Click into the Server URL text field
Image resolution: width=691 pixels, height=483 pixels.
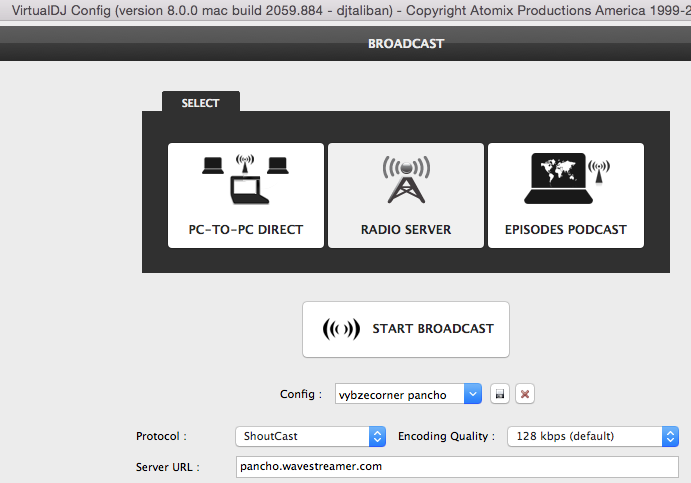(x=457, y=467)
